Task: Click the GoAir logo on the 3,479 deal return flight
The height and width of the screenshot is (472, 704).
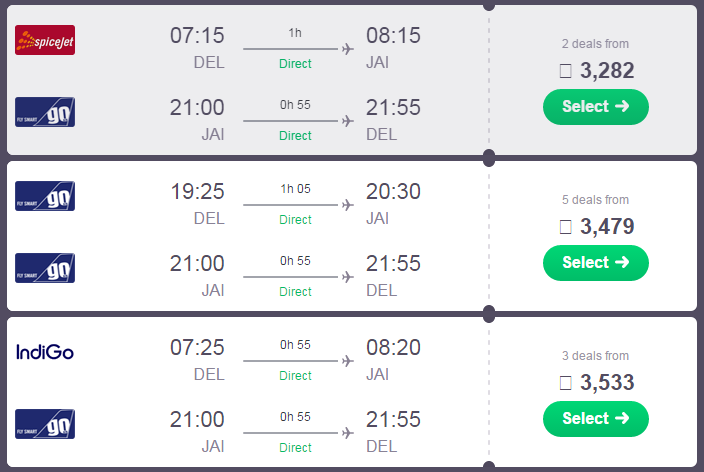Action: point(45,268)
